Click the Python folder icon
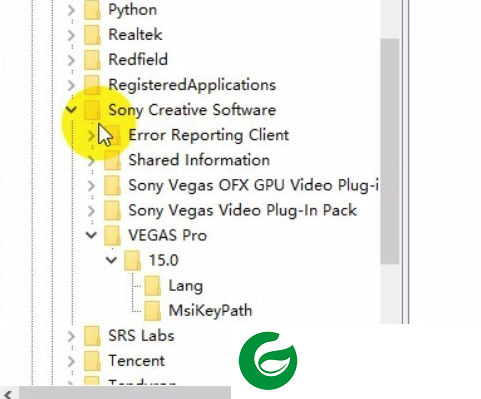481x399 pixels. click(x=92, y=10)
